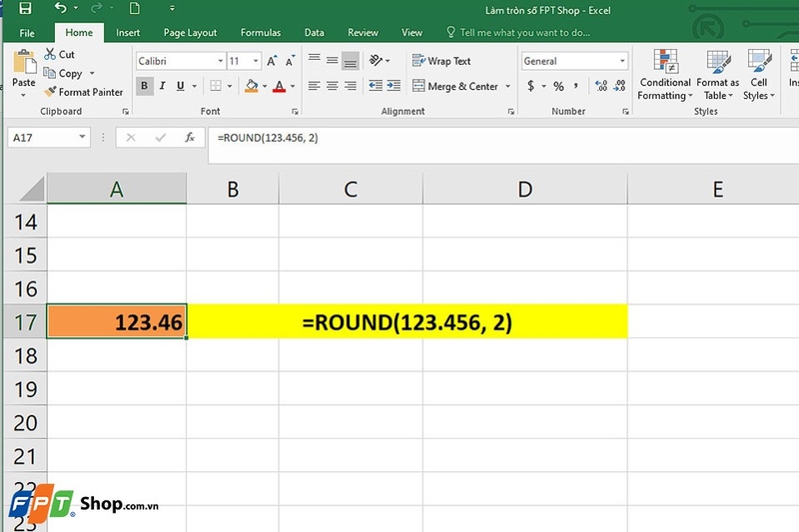Screen dimensions: 799x532
Task: Click Merge & Center
Action: click(455, 87)
